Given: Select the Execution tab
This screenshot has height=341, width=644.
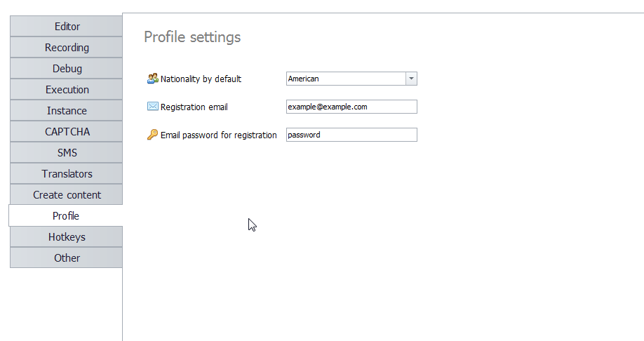Looking at the screenshot, I should coord(67,90).
